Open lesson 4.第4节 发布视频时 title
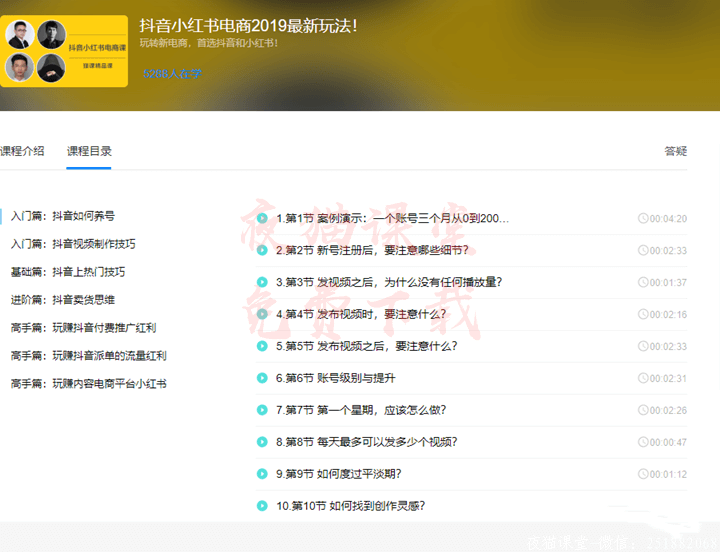 click(x=361, y=314)
